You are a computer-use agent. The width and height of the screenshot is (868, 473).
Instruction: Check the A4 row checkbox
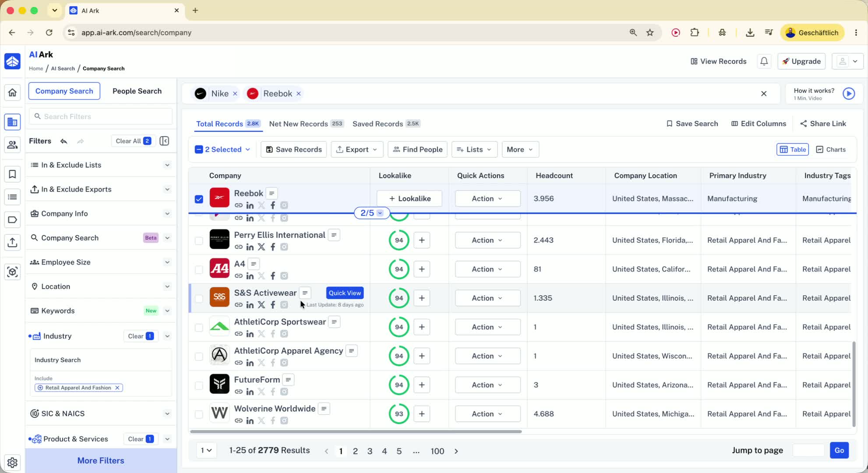pos(199,269)
